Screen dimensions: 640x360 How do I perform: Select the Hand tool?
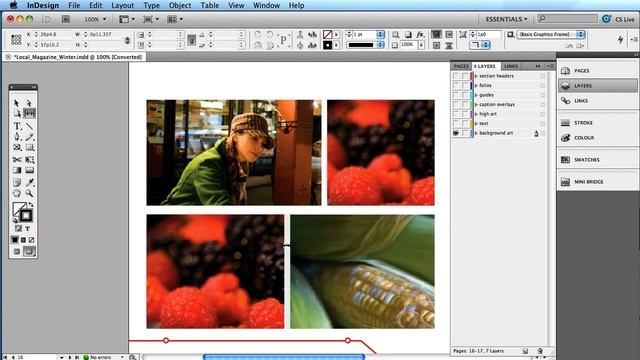coord(17,193)
